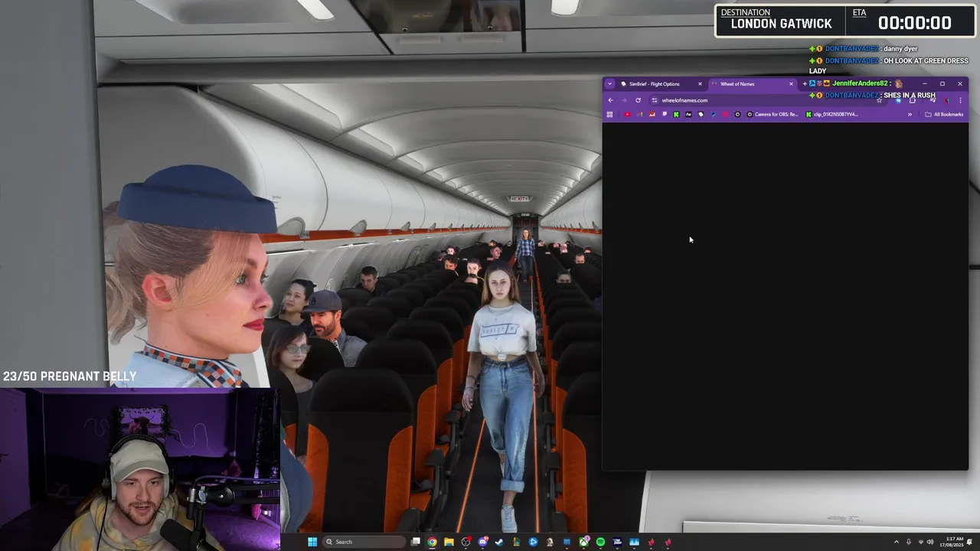The image size is (980, 551).
Task: Open the clock showing 1:17 AM
Action: (952, 542)
